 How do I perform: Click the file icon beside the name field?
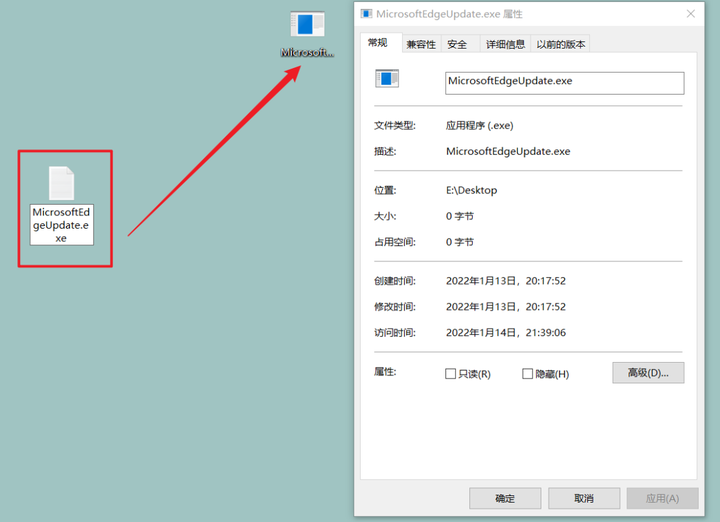click(x=387, y=79)
